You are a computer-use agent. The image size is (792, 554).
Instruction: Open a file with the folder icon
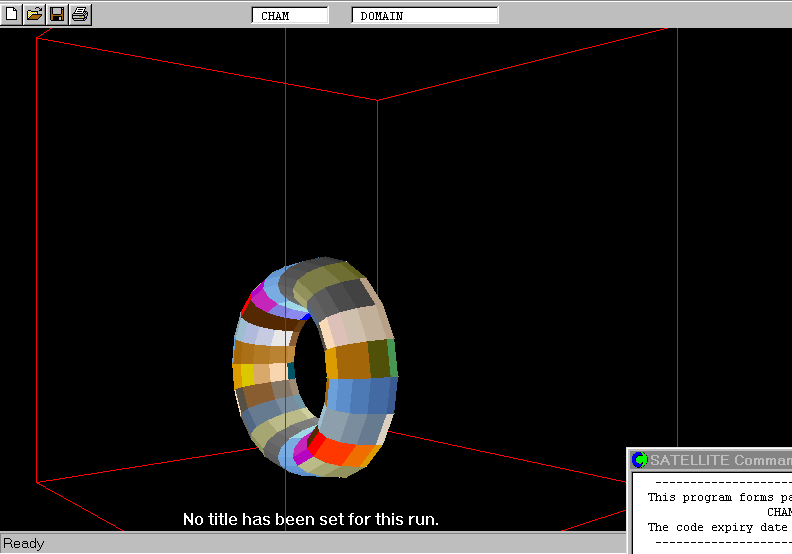(x=34, y=14)
